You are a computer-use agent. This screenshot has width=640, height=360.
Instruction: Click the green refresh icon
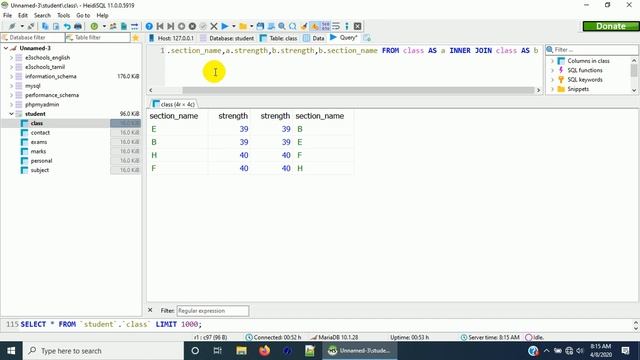pos(94,26)
